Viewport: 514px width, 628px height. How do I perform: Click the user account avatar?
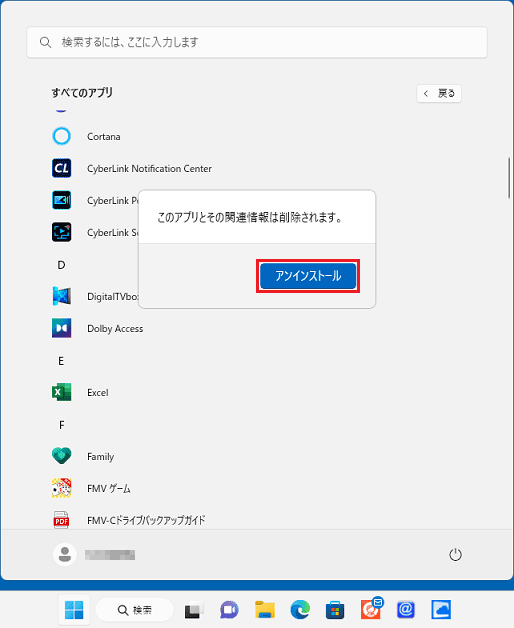click(x=65, y=555)
